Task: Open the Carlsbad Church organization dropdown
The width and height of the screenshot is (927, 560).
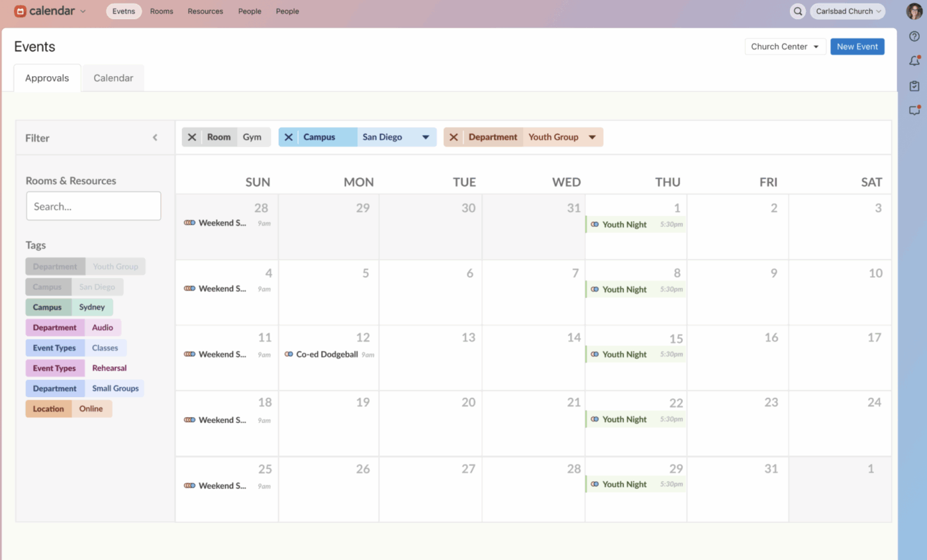Action: 848,11
